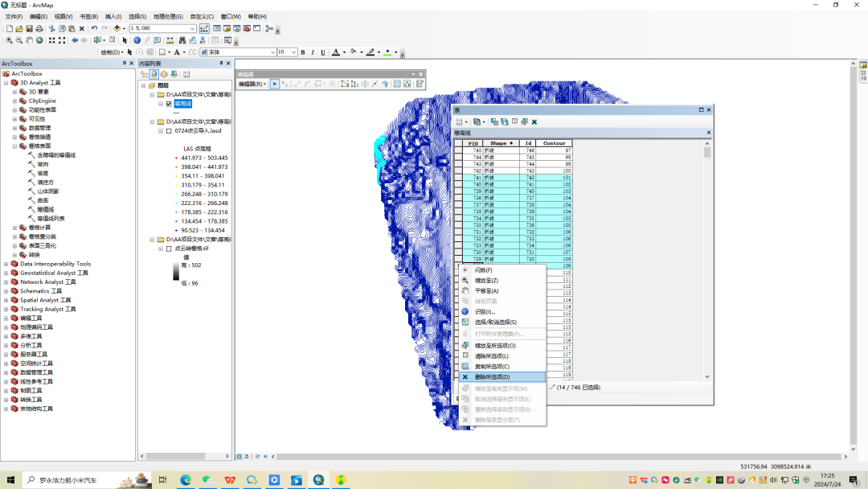Viewport: 868px width, 489px height.
Task: Open the Find binoculars tool
Action: [182, 40]
